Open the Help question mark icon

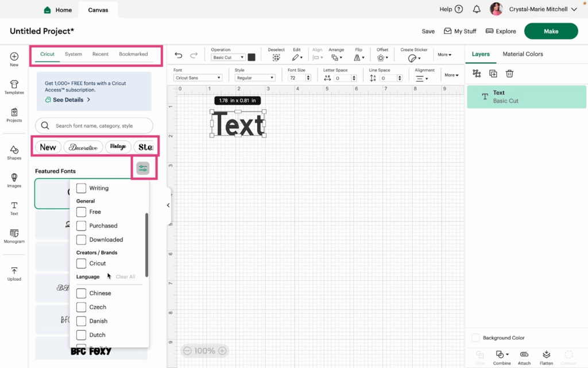(459, 9)
